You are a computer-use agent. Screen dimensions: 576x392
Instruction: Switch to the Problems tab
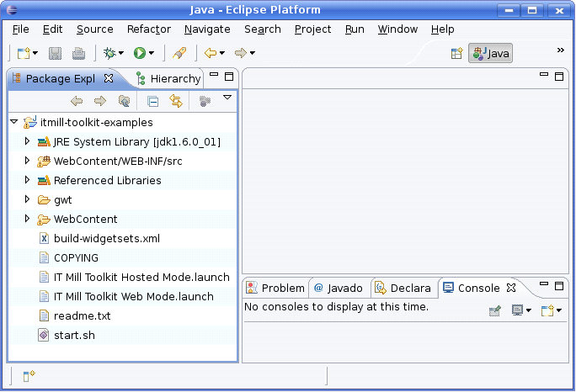click(275, 289)
